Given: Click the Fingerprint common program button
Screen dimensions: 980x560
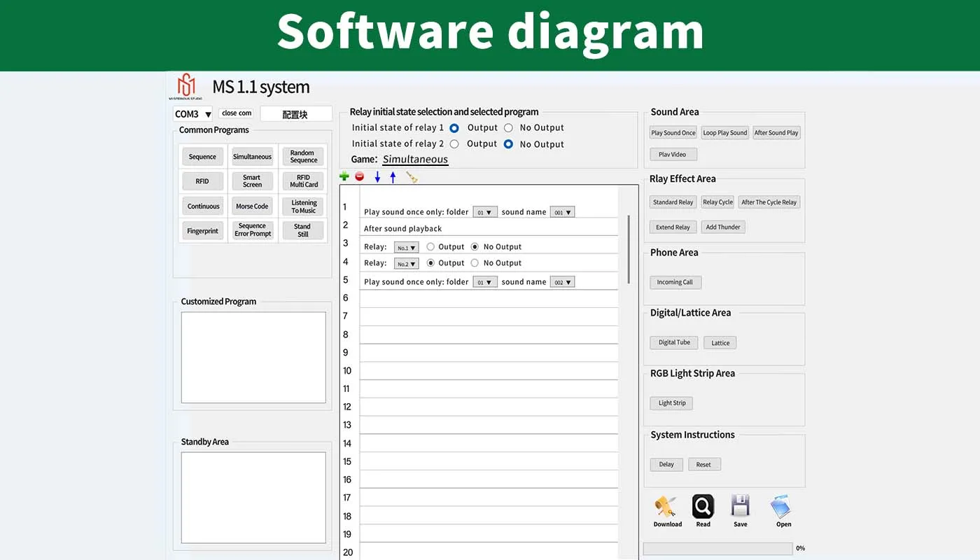Looking at the screenshot, I should [202, 231].
